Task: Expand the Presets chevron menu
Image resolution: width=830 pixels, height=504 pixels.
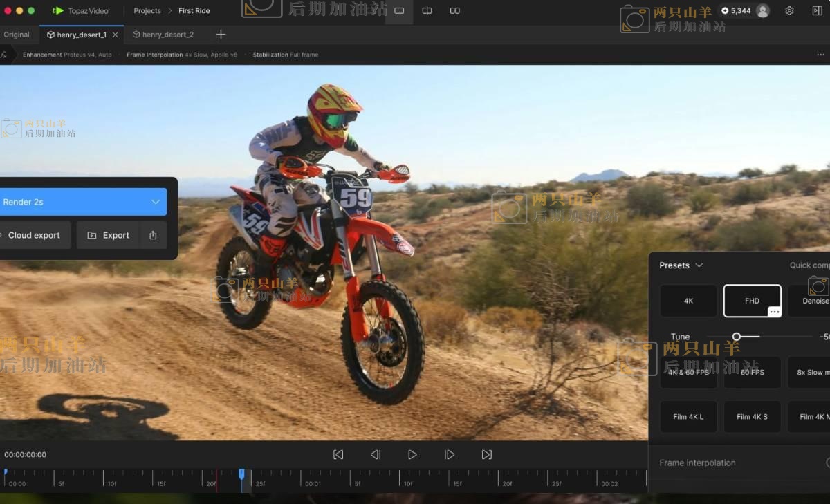Action: [699, 265]
